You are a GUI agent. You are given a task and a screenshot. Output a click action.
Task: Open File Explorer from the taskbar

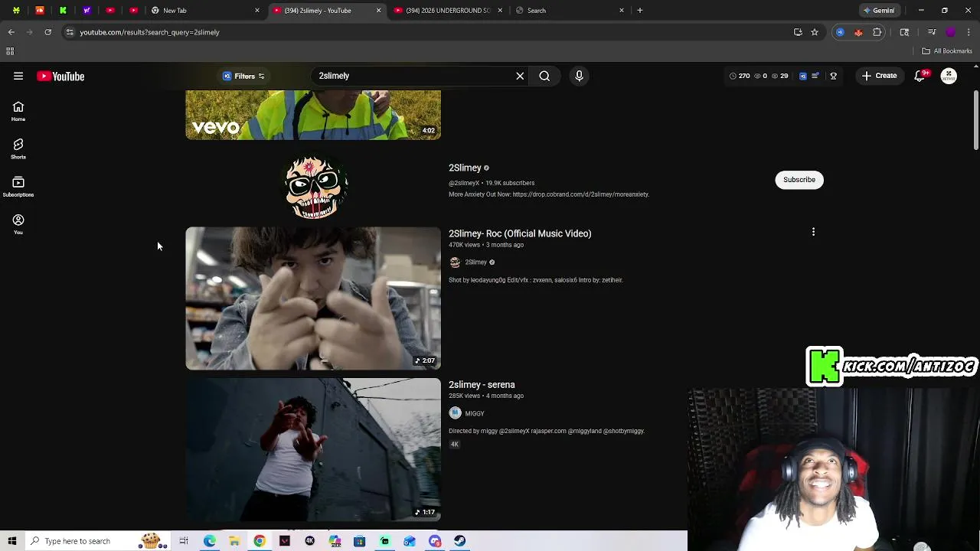click(234, 541)
